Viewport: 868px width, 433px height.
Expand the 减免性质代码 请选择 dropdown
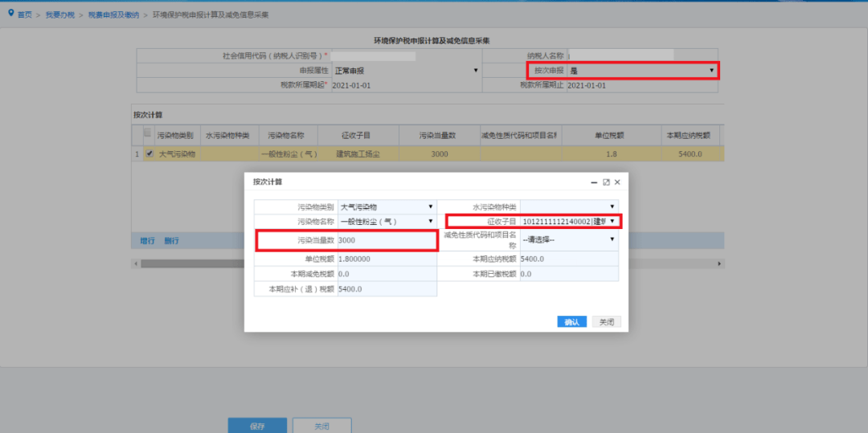pos(568,239)
